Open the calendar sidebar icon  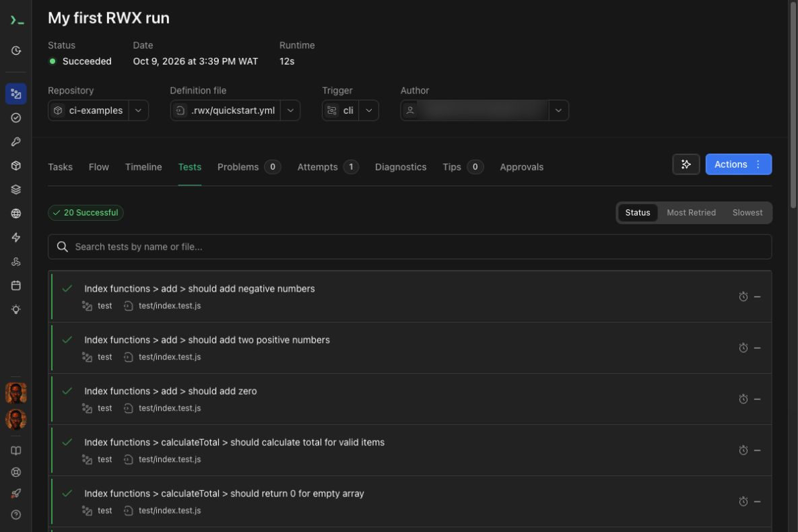pos(16,286)
